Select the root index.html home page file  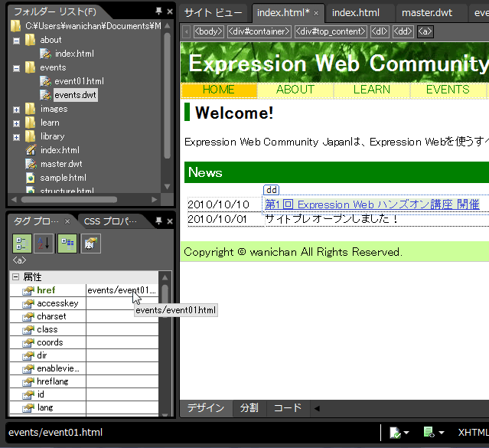tap(60, 150)
